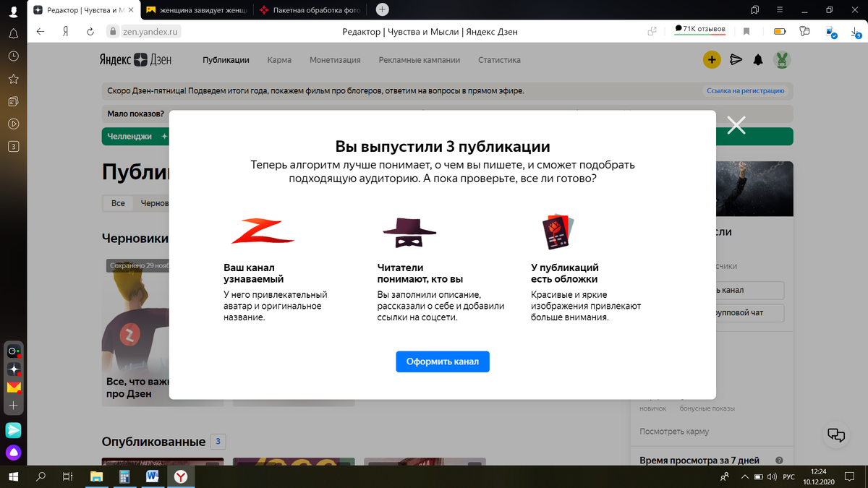Click the Yandex Zen logo
This screenshot has height=488, width=868.
135,60
